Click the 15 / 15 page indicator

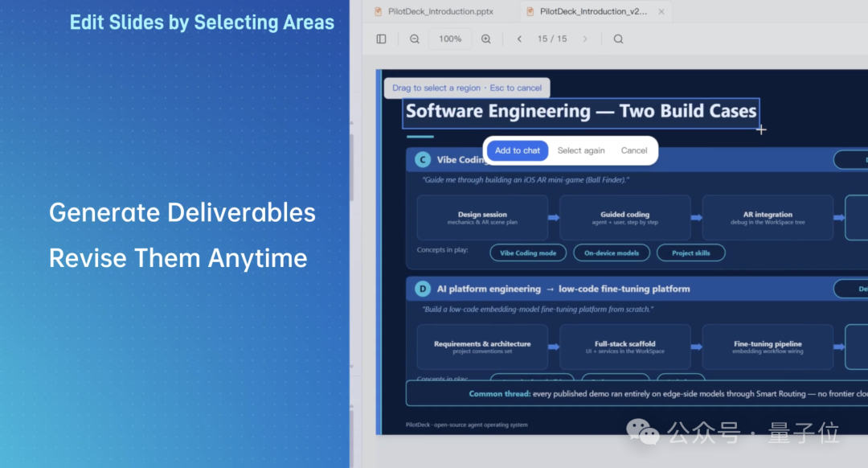click(552, 39)
